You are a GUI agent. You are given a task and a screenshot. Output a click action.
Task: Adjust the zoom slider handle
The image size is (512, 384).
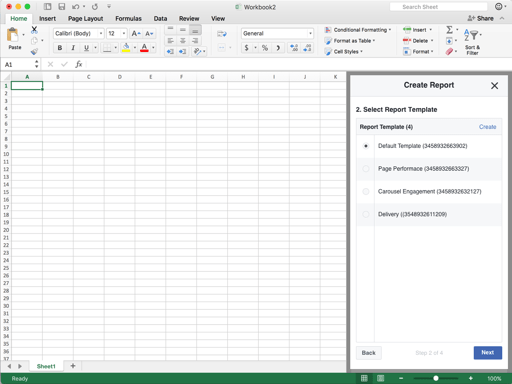coord(436,378)
